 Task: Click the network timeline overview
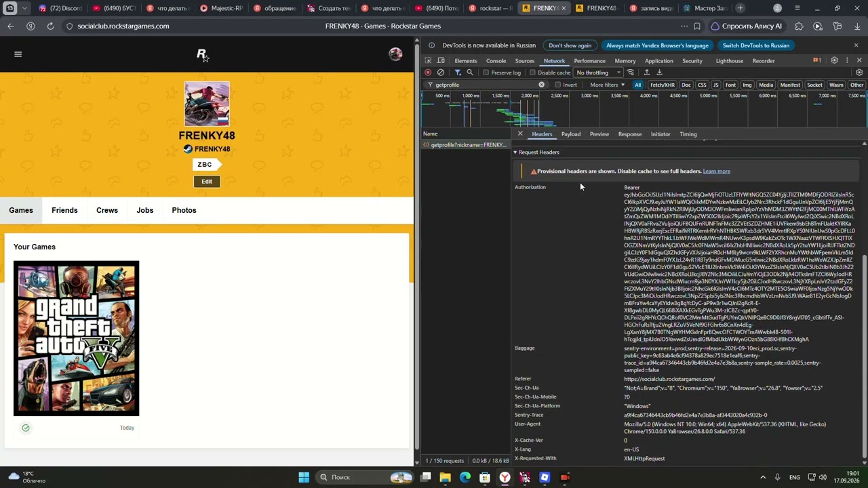tap(644, 109)
